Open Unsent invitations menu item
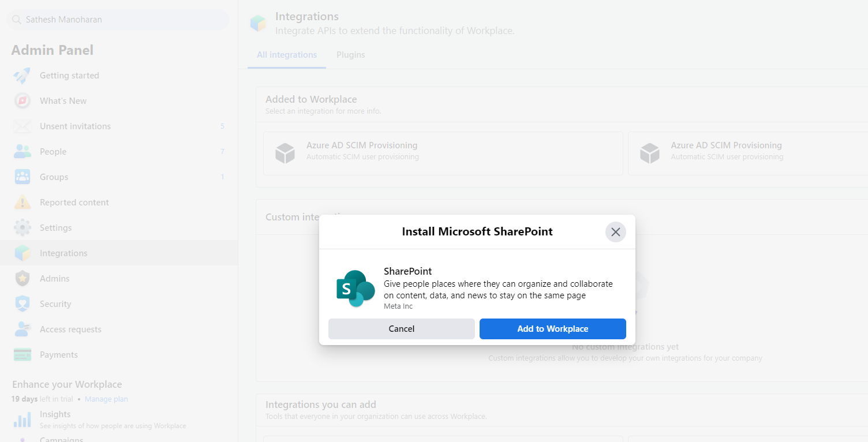This screenshot has width=868, height=442. pyautogui.click(x=119, y=126)
